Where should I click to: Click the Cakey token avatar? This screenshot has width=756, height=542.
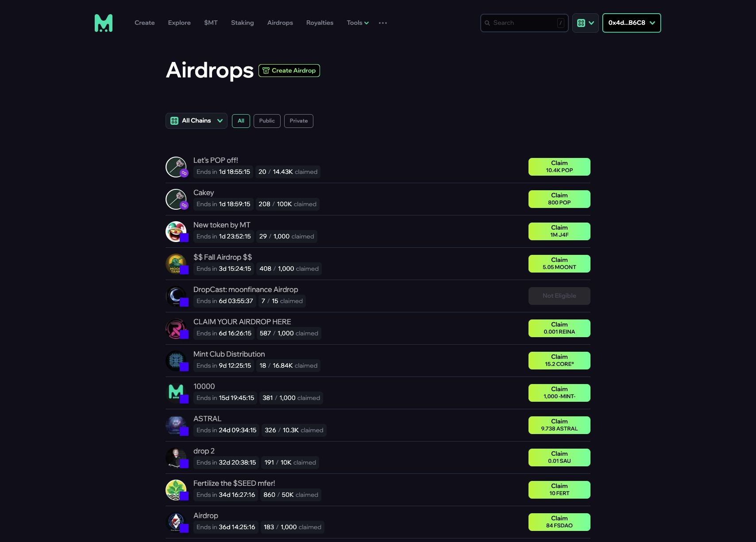click(176, 199)
